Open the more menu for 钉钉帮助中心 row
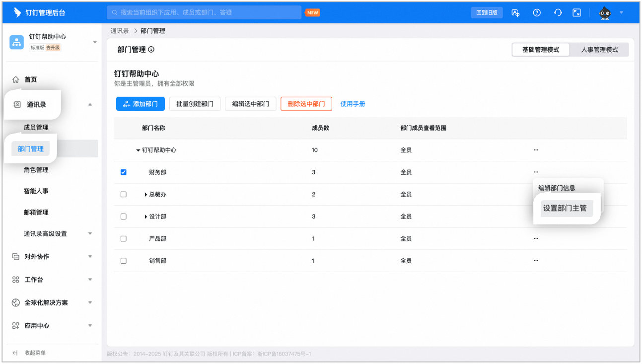 click(x=536, y=150)
